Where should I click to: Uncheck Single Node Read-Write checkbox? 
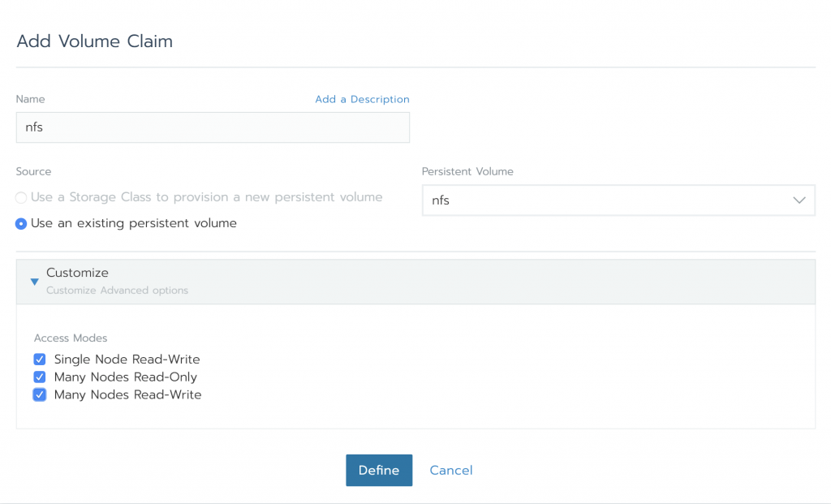click(x=40, y=360)
